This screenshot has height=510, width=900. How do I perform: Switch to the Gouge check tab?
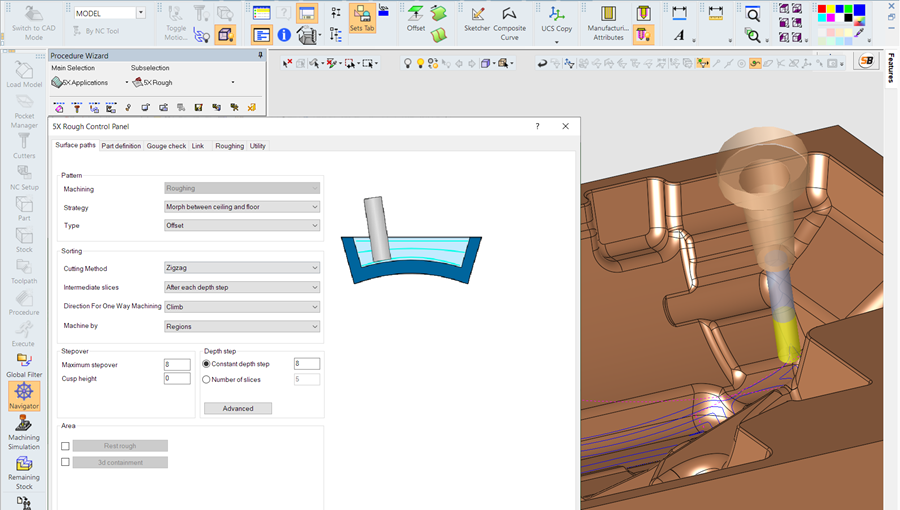(x=166, y=146)
